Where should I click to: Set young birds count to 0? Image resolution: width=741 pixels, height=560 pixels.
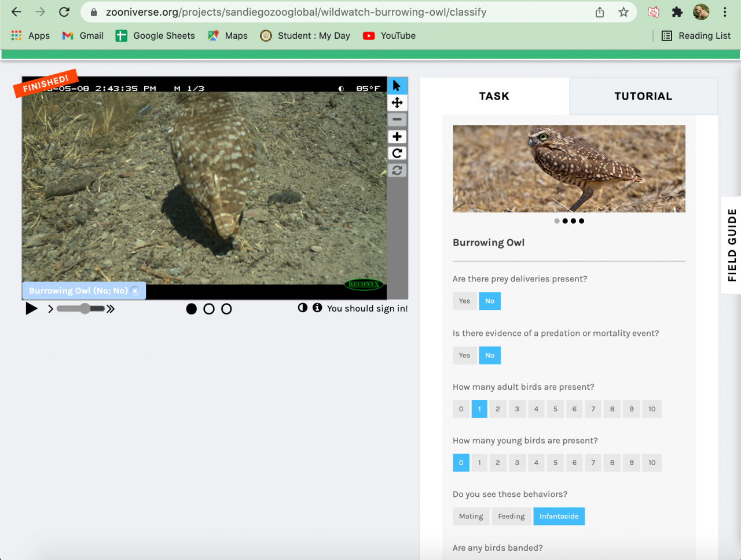tap(461, 463)
